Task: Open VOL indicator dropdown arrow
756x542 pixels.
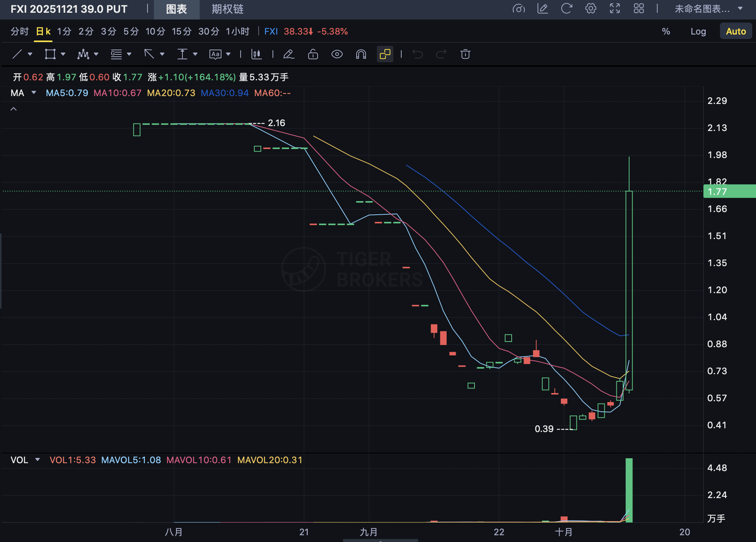Action: pos(38,460)
